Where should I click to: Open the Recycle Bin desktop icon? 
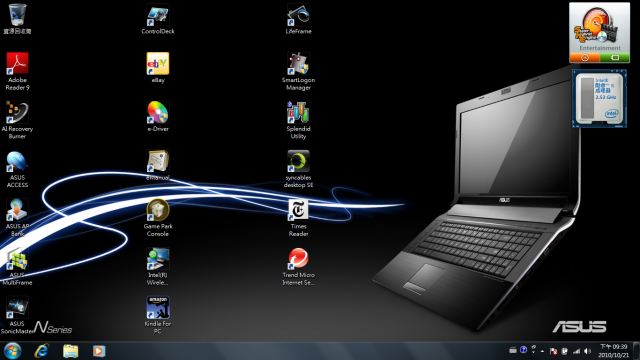[17, 18]
